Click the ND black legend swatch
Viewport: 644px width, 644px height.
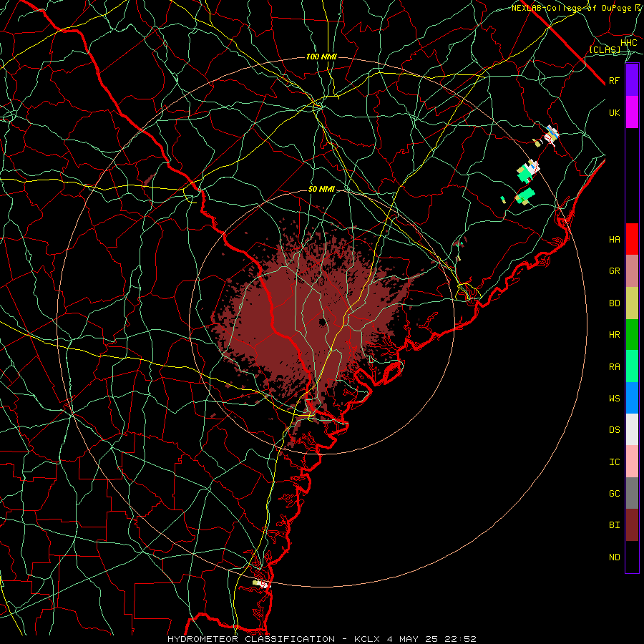pyautogui.click(x=632, y=557)
